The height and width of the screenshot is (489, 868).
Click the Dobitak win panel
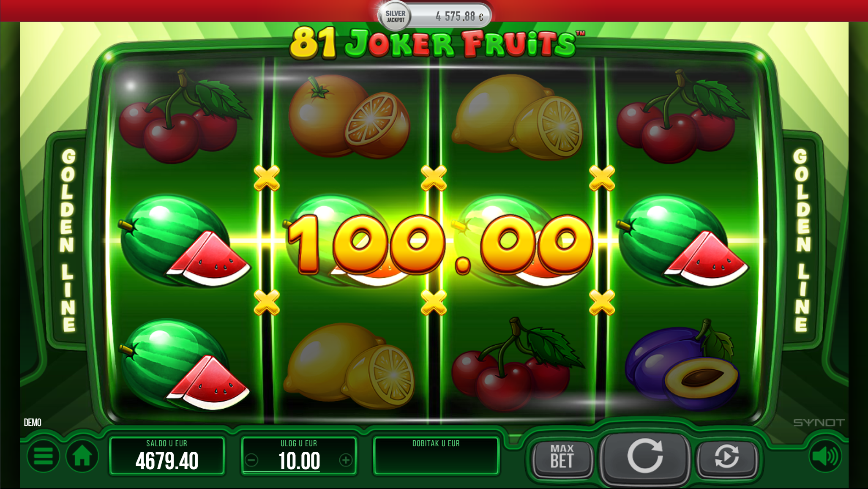[436, 456]
